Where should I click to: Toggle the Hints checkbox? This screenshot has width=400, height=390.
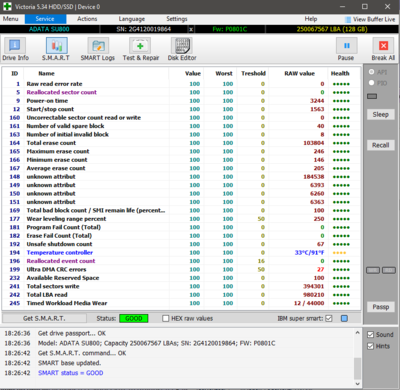[x=370, y=346]
